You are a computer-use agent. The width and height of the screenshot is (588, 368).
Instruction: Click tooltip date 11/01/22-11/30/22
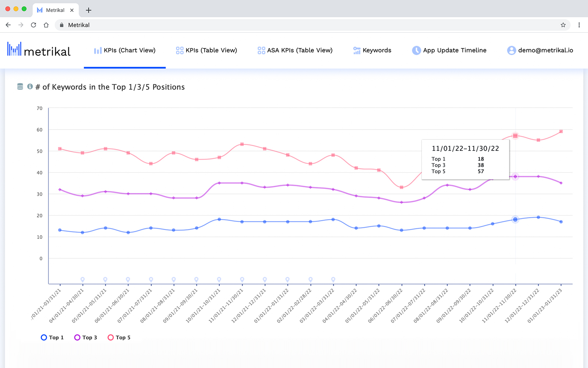pos(465,149)
